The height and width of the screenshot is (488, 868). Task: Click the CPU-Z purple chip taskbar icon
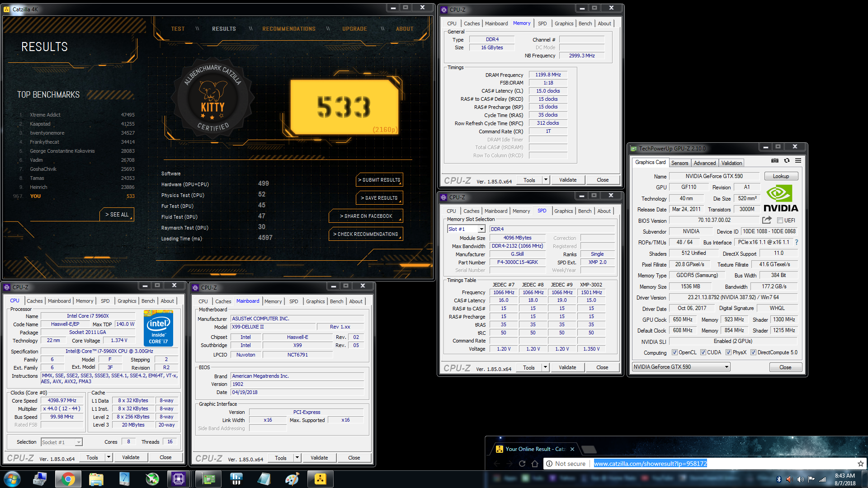179,479
